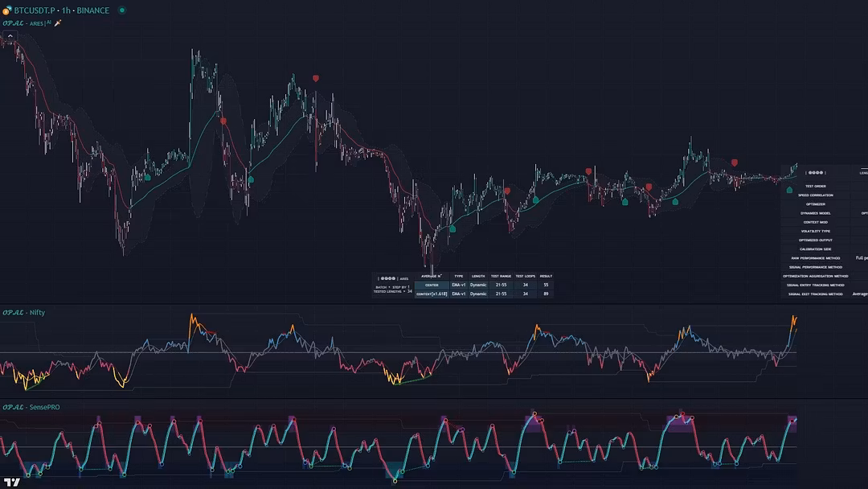Click the Signal Exit Tracking Method row

point(815,294)
